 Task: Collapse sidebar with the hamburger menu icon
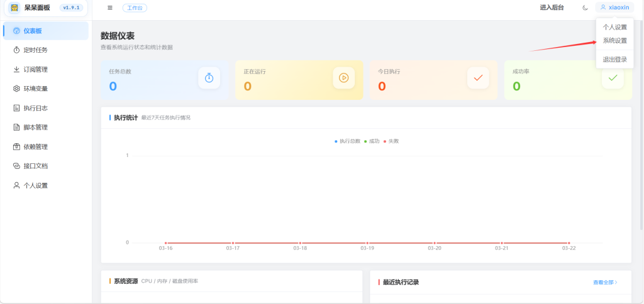click(110, 8)
